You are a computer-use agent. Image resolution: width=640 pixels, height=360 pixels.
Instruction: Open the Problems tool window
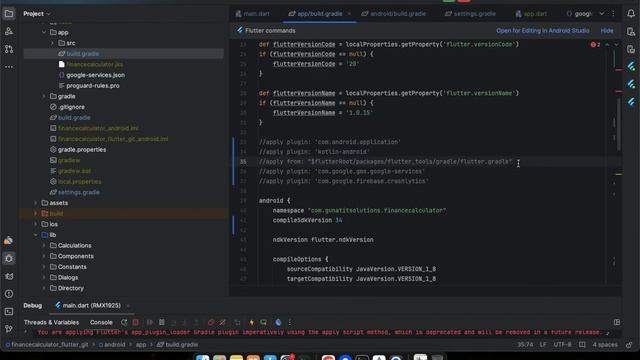click(x=9, y=294)
